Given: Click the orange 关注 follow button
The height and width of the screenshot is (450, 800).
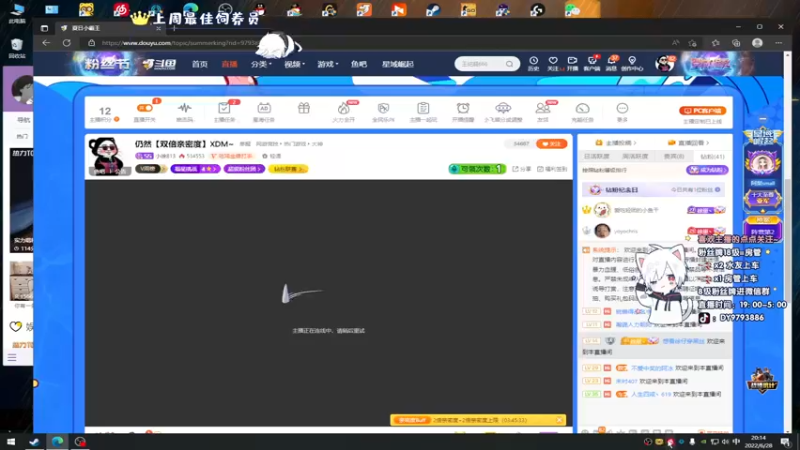Looking at the screenshot, I should (x=552, y=144).
